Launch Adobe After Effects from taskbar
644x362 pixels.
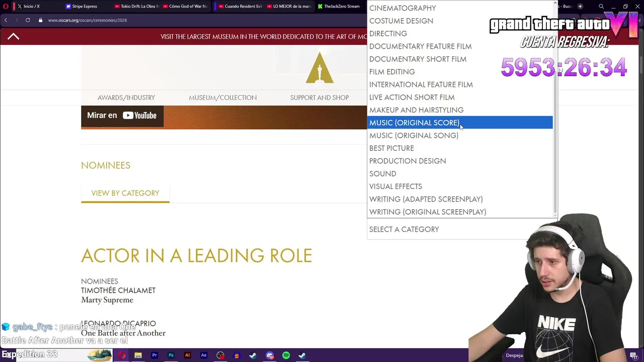[204, 355]
